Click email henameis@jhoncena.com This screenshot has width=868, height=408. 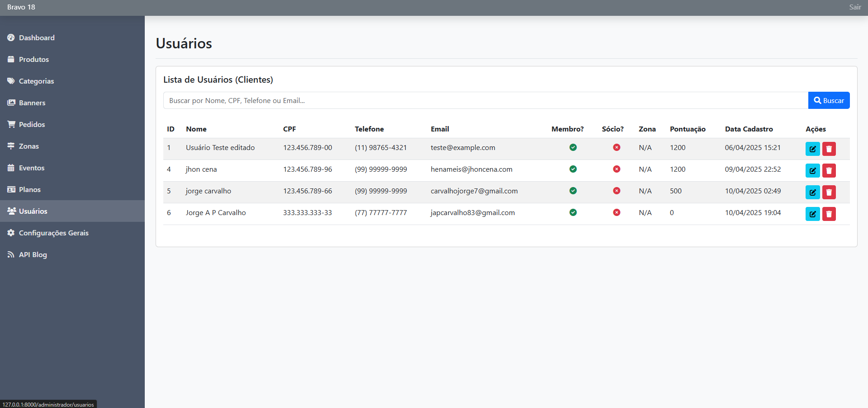point(471,169)
